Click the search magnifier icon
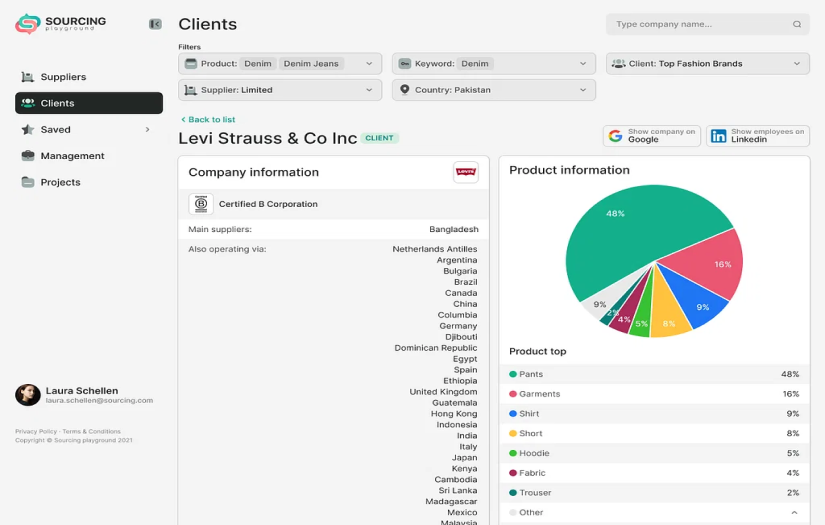Image resolution: width=825 pixels, height=525 pixels. point(796,24)
